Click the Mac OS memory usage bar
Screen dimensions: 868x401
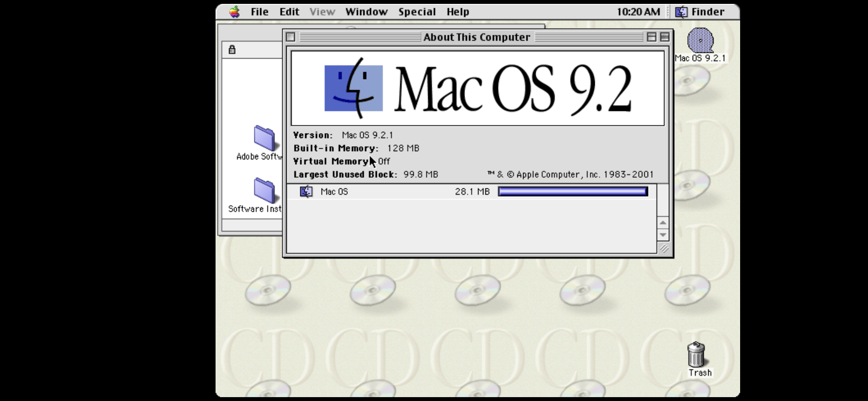pyautogui.click(x=573, y=191)
